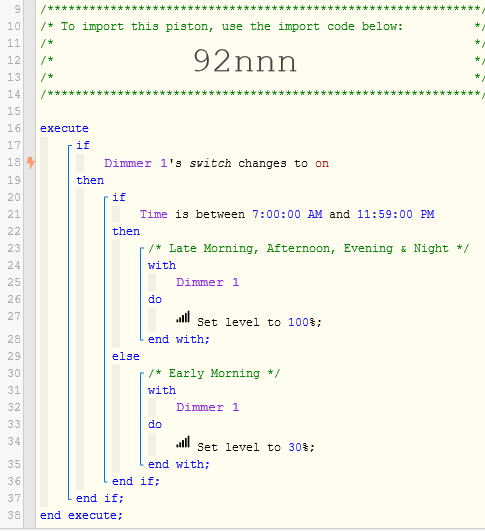Select the import code 92nnn
Screen dimensions: 485x531
(245, 61)
